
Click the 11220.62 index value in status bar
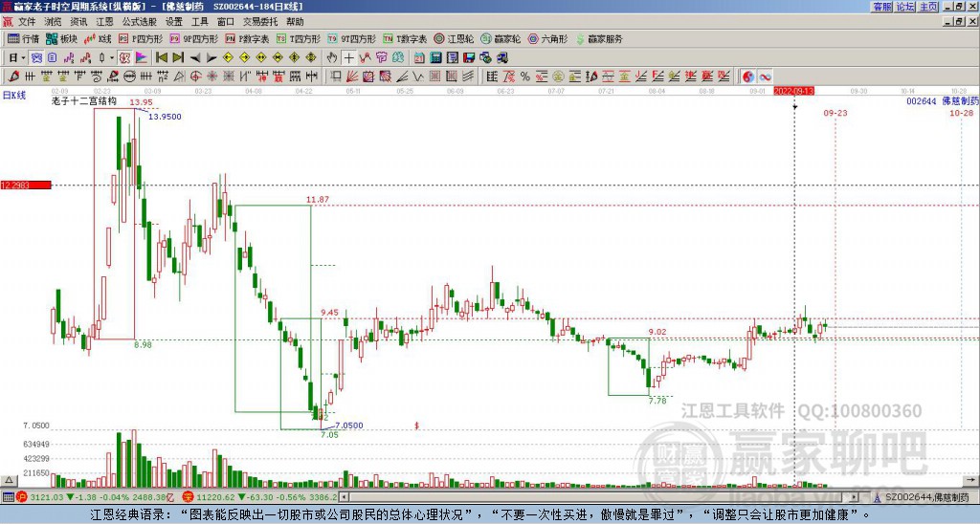coord(213,497)
